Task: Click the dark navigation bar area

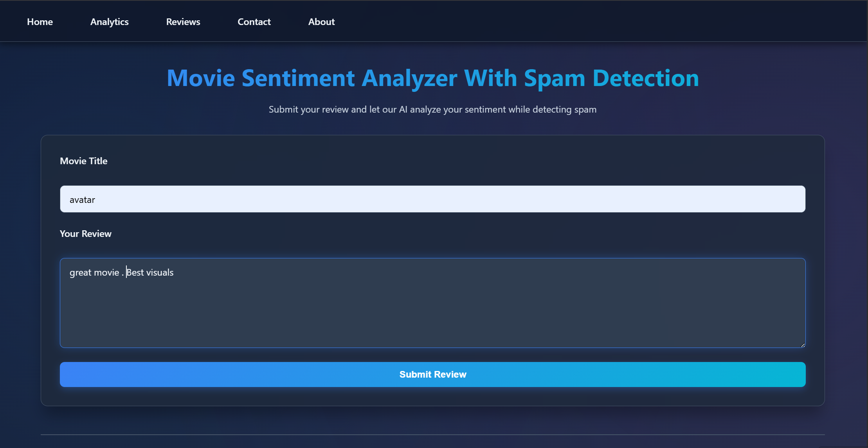Action: coord(587,22)
